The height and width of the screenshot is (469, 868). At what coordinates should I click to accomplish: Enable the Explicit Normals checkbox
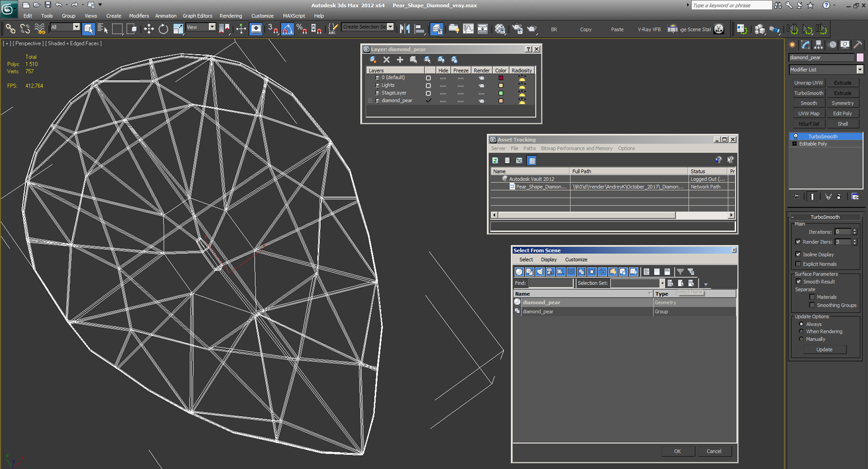pyautogui.click(x=798, y=264)
